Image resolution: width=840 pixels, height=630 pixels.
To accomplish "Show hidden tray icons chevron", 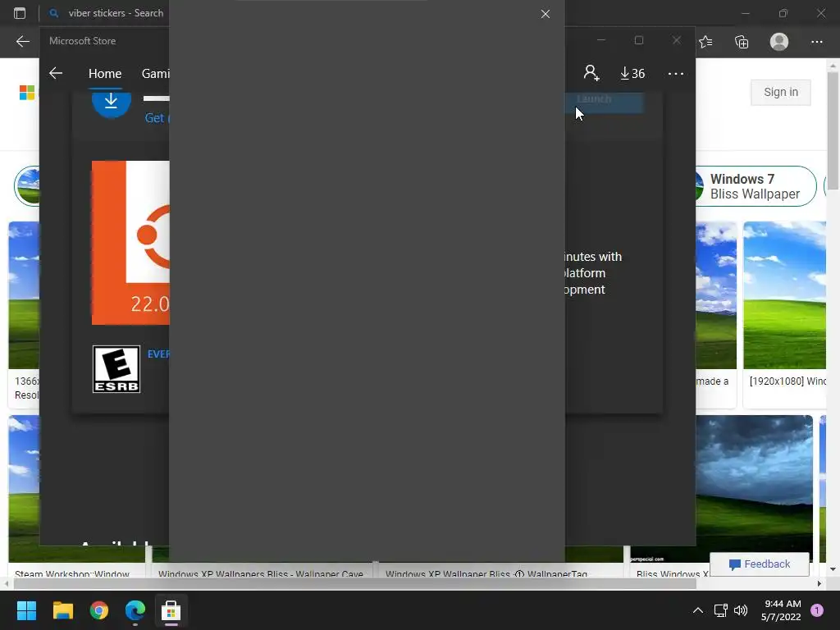I will [697, 610].
